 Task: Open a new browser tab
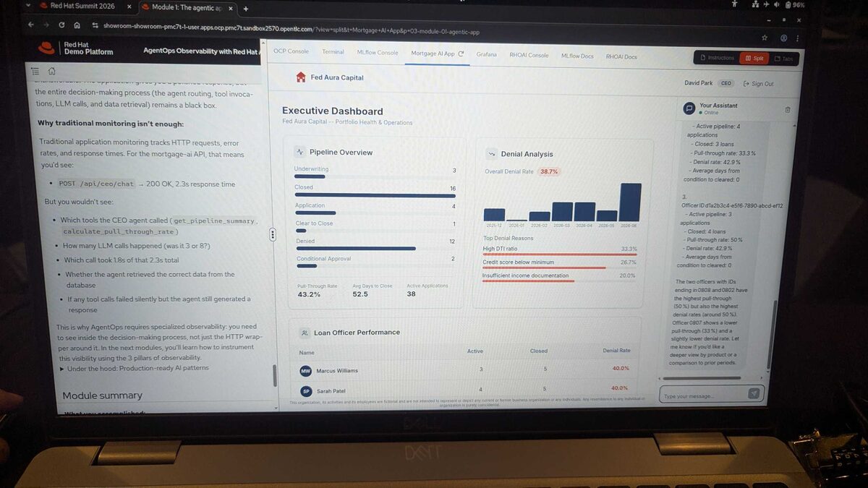(x=246, y=9)
